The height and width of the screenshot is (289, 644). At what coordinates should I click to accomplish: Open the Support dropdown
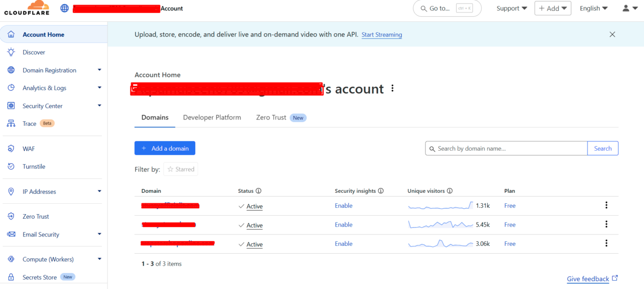click(x=512, y=8)
